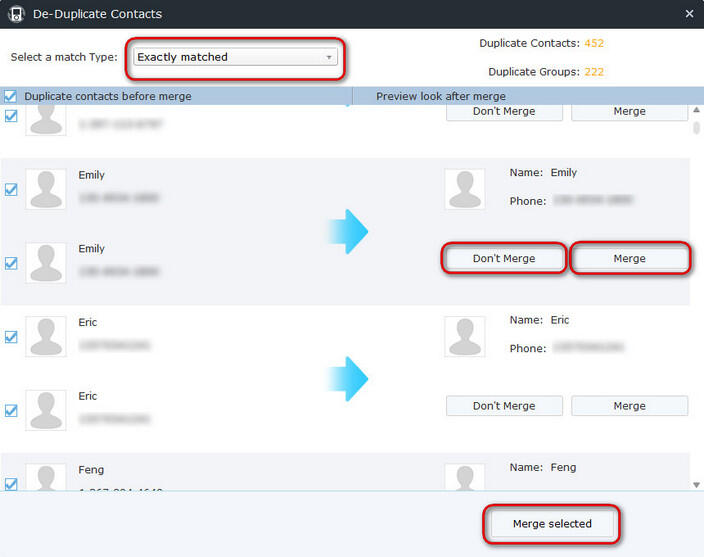Click the merged Emily preview avatar
This screenshot has width=704, height=557.
pos(465,187)
